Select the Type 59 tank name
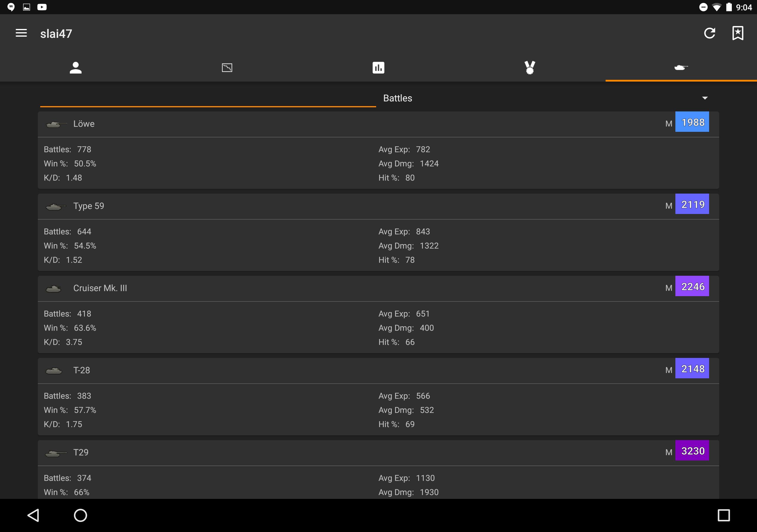Image resolution: width=757 pixels, height=532 pixels. point(89,206)
